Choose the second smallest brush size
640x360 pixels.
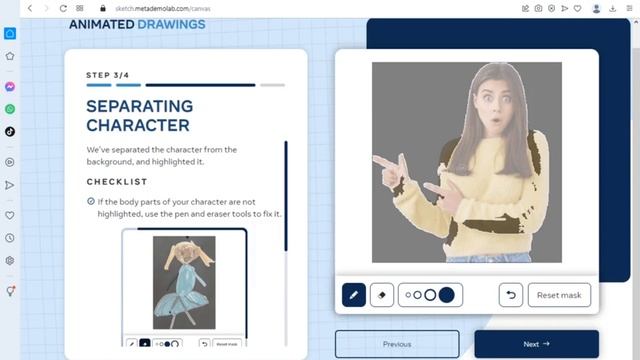coord(417,295)
